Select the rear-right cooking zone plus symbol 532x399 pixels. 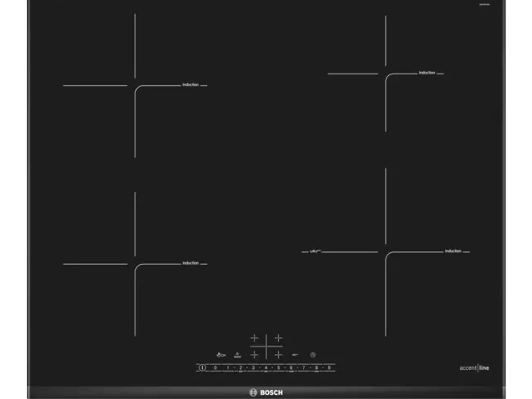(279, 338)
